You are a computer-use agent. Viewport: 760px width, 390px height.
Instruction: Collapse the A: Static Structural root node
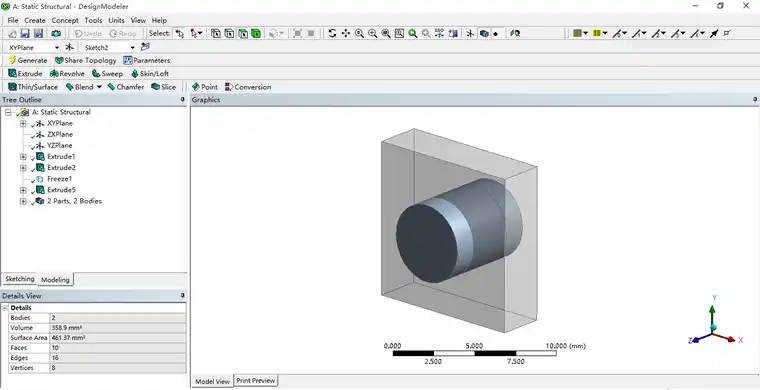coord(8,112)
